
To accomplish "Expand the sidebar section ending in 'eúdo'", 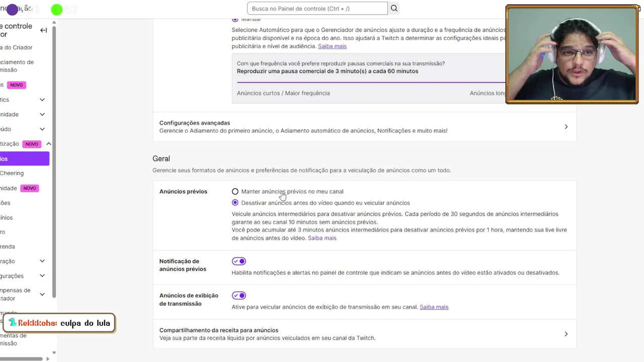I will pos(42,129).
